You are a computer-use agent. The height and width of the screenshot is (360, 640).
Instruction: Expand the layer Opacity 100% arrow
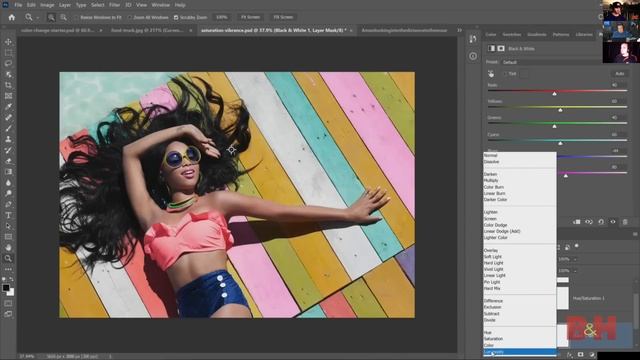pos(575,259)
